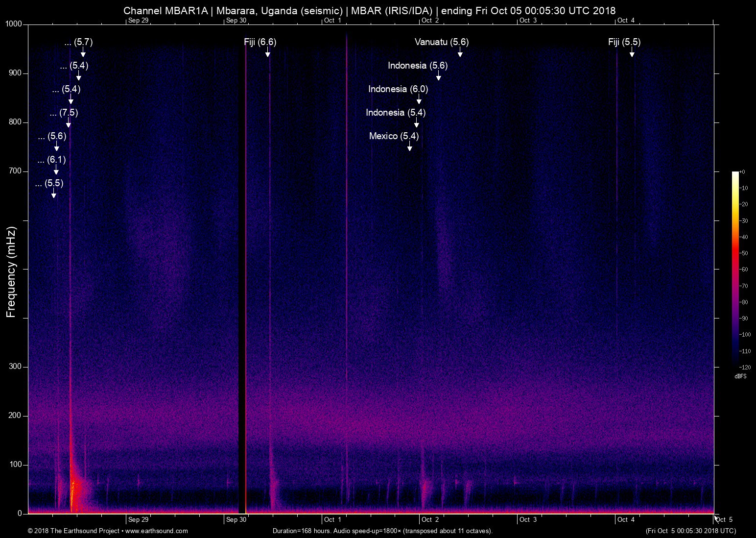Click the arrow below Mexico (5.4)
The width and height of the screenshot is (756, 538).
[410, 147]
